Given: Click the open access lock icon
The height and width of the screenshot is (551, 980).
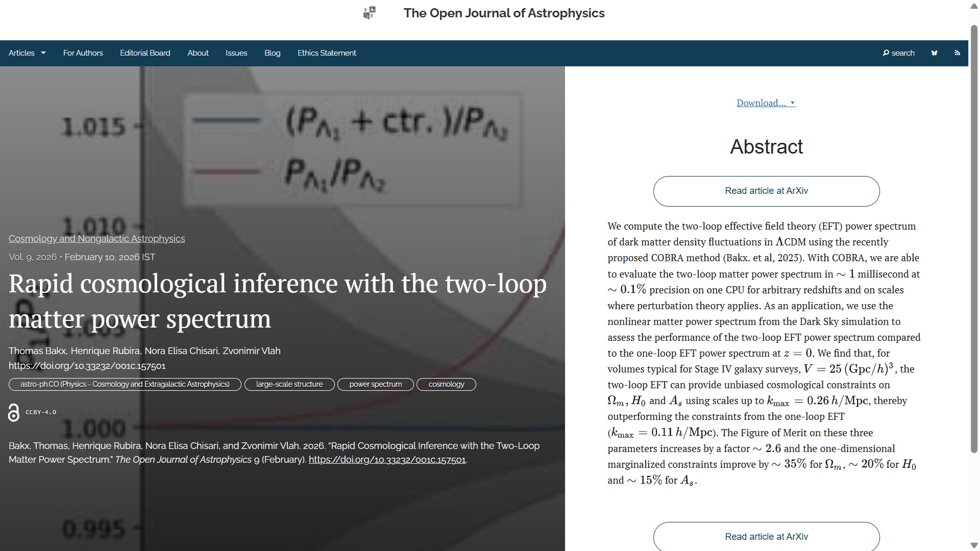Looking at the screenshot, I should (14, 412).
